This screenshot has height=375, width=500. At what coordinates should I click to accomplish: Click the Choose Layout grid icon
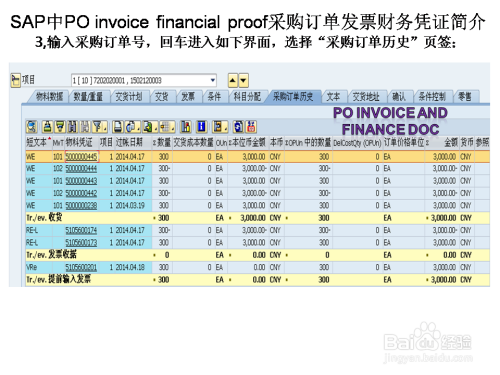(x=167, y=127)
